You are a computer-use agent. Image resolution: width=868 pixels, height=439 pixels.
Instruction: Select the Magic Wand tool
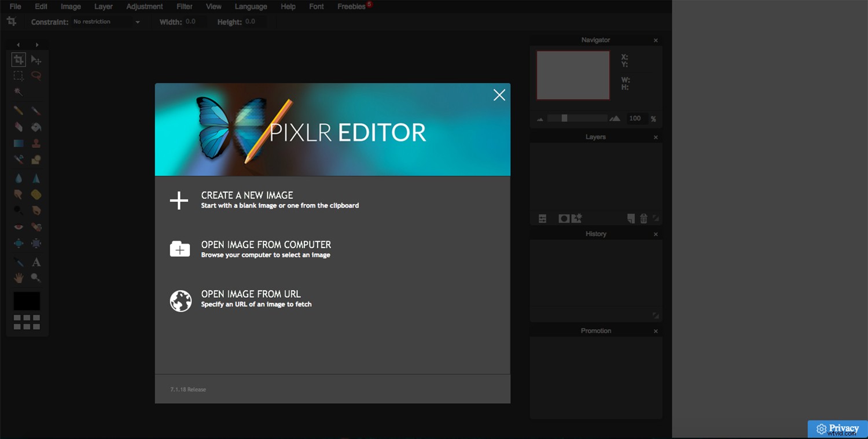pyautogui.click(x=18, y=91)
